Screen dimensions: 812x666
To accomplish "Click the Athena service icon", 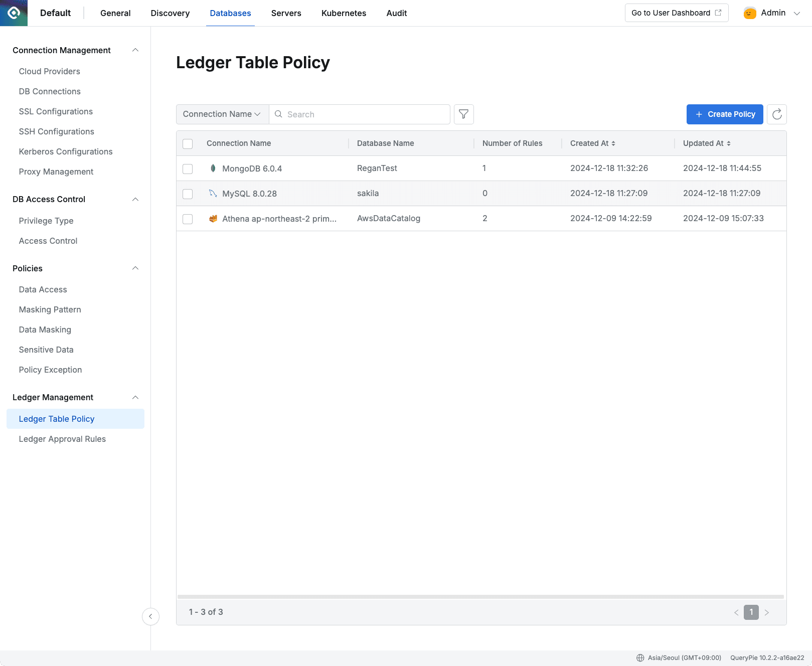I will point(213,219).
